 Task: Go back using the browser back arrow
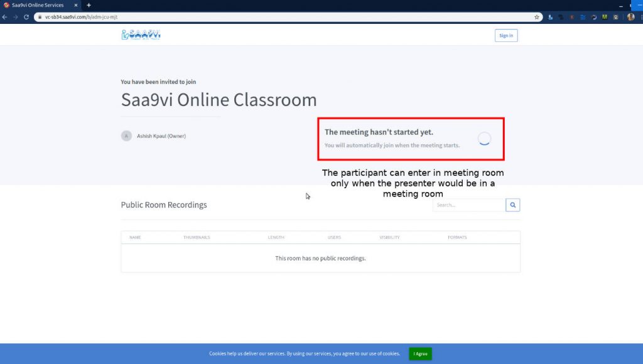[6, 17]
